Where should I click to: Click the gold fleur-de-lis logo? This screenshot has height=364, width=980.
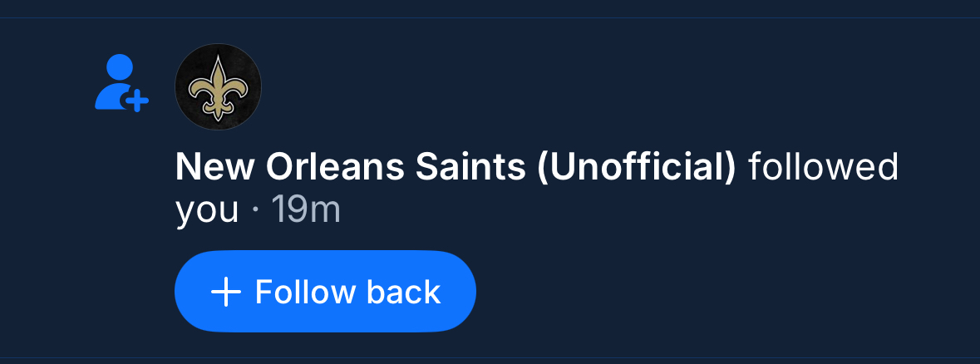click(x=219, y=86)
